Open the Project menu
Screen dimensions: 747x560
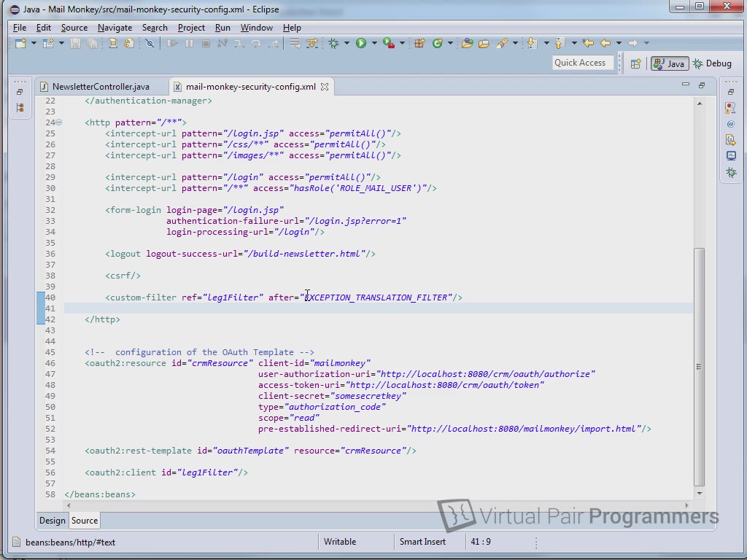click(x=191, y=28)
